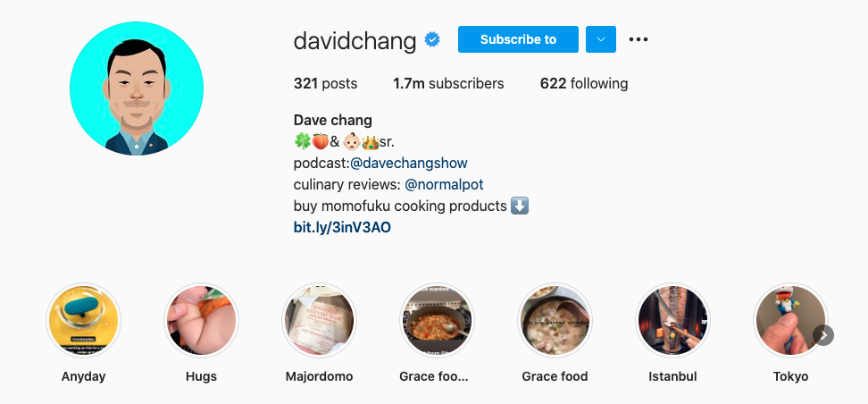View the Istanbul story highlight
Image resolution: width=868 pixels, height=404 pixels.
click(x=672, y=320)
